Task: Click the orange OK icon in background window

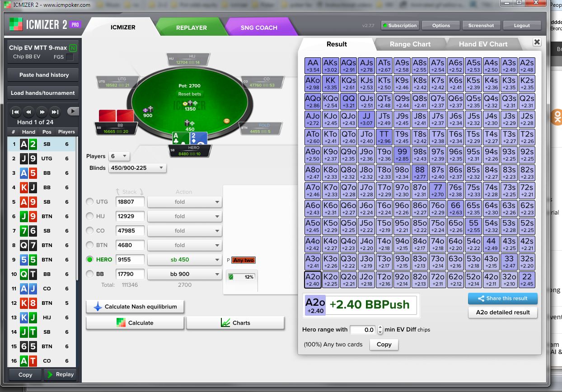Action: click(557, 117)
